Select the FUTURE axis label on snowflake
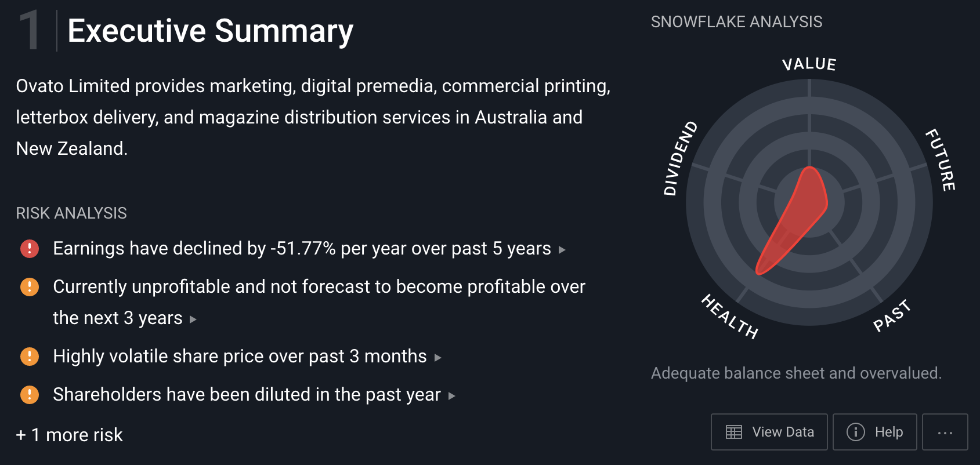This screenshot has width=980, height=465. click(940, 160)
